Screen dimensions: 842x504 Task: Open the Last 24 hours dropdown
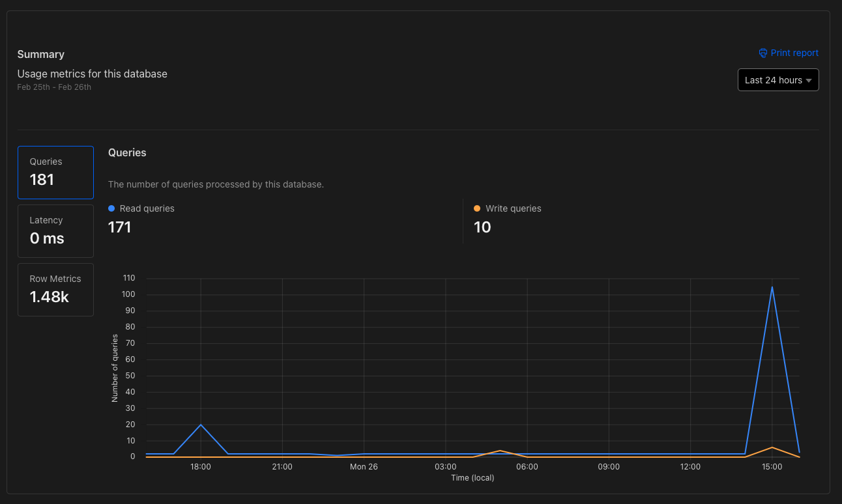point(778,79)
